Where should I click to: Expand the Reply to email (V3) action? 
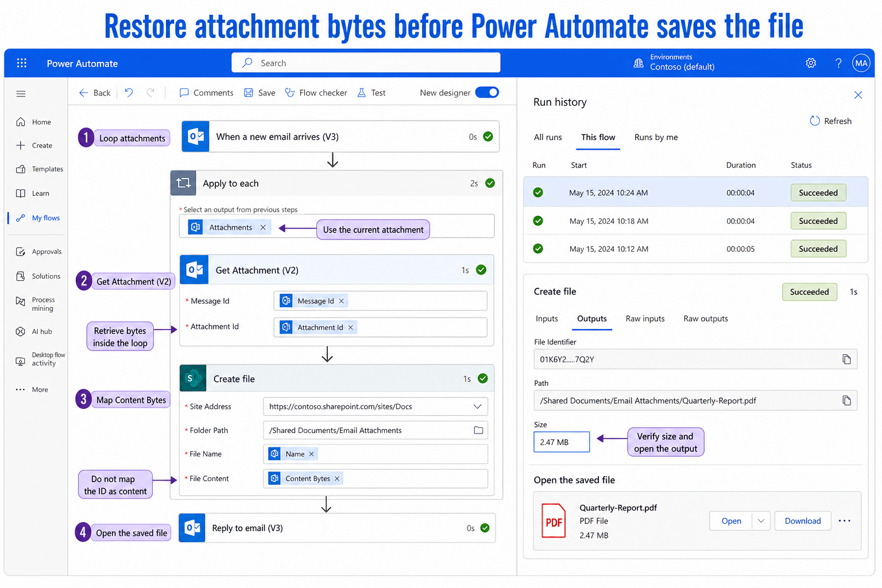(x=337, y=528)
